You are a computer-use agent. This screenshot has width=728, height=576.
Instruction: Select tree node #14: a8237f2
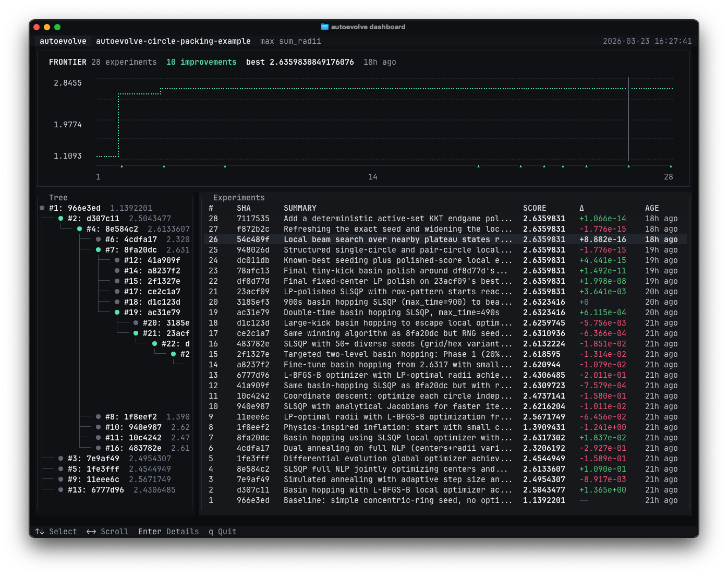click(148, 271)
